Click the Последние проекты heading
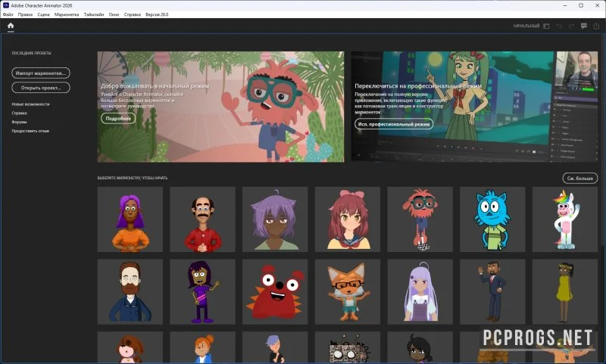This screenshot has width=606, height=364. pyautogui.click(x=31, y=53)
